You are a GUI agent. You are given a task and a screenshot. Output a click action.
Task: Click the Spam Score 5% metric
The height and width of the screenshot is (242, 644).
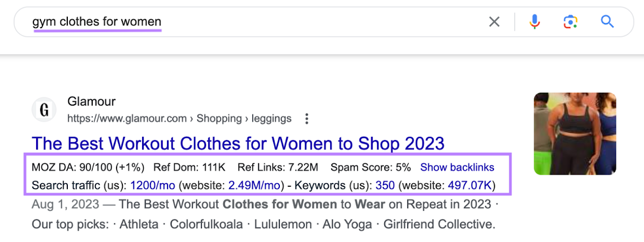pos(370,168)
